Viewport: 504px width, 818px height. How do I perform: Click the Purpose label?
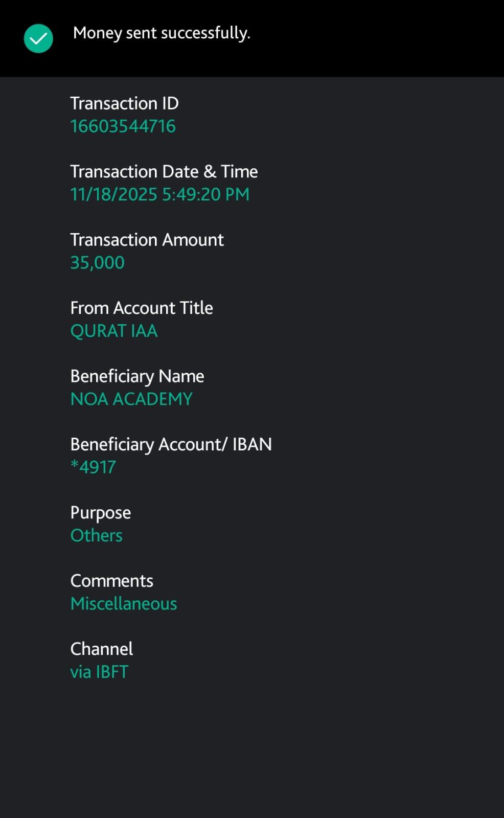pyautogui.click(x=100, y=513)
